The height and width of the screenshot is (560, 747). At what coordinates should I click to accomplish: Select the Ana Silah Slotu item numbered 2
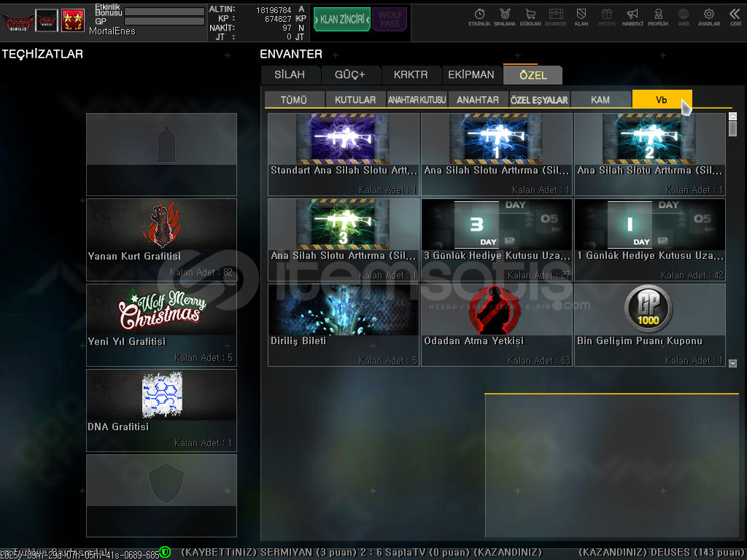pos(650,155)
